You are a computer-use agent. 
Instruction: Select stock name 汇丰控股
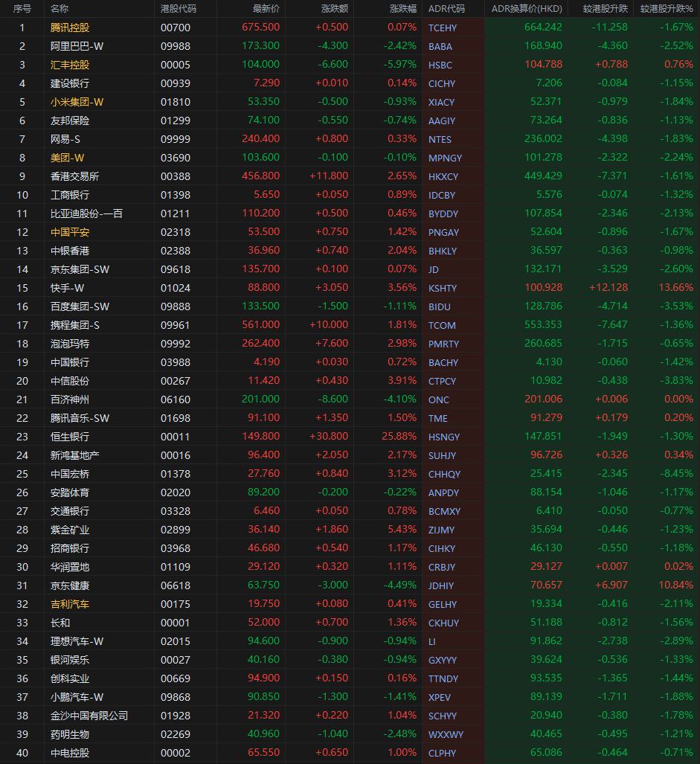70,65
